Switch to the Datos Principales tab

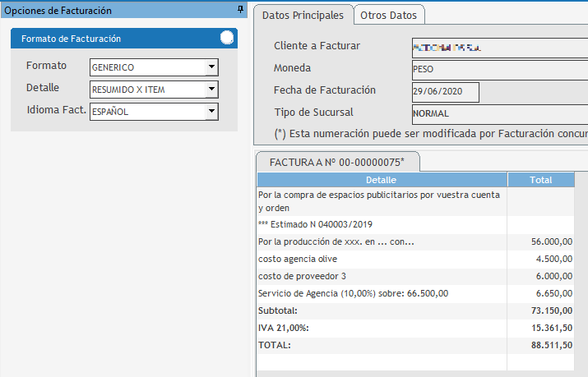302,16
